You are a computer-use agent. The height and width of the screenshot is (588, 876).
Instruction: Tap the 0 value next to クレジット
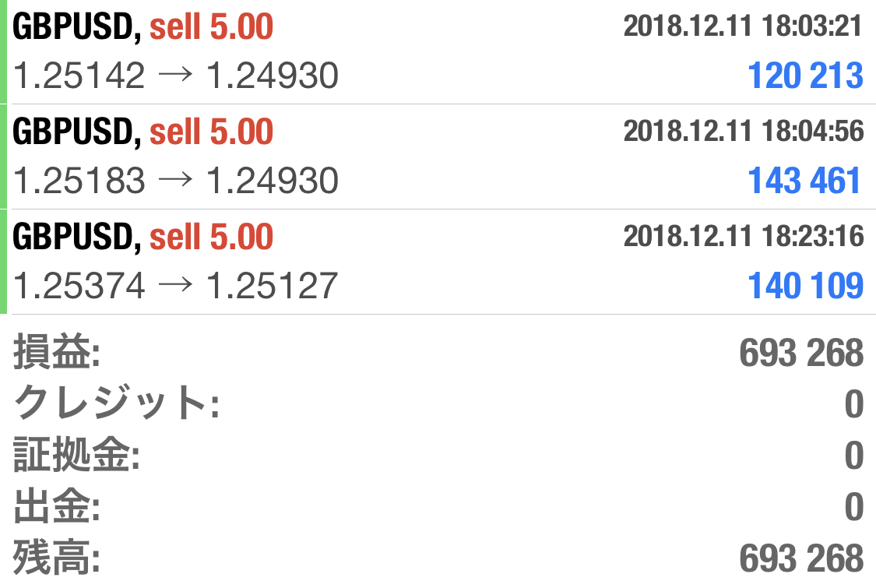coord(854,405)
